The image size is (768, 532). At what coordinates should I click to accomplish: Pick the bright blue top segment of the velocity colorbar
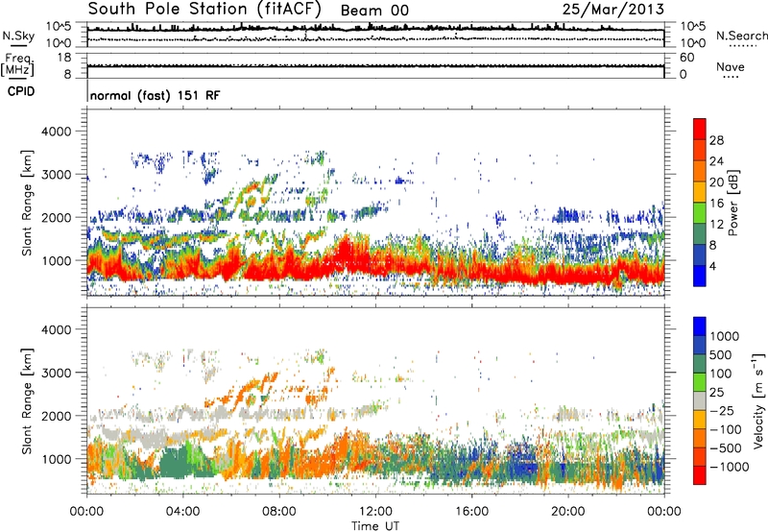point(700,326)
